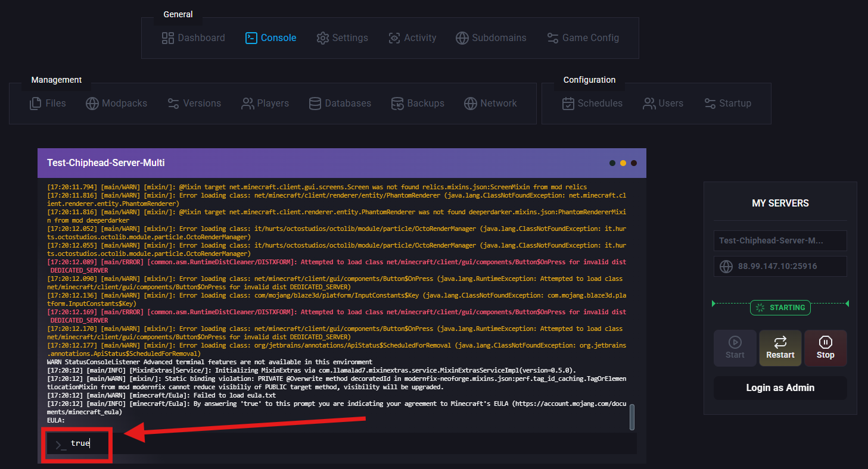
Task: Click the Network globe icon
Action: [471, 104]
